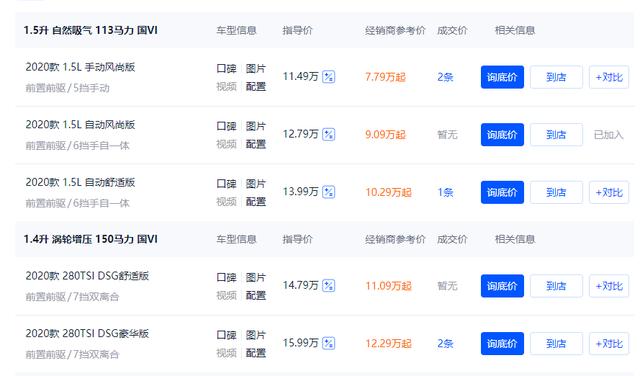This screenshot has height=376, width=640.
Task: Open dealer price 7.79万起
Action: pyautogui.click(x=385, y=77)
